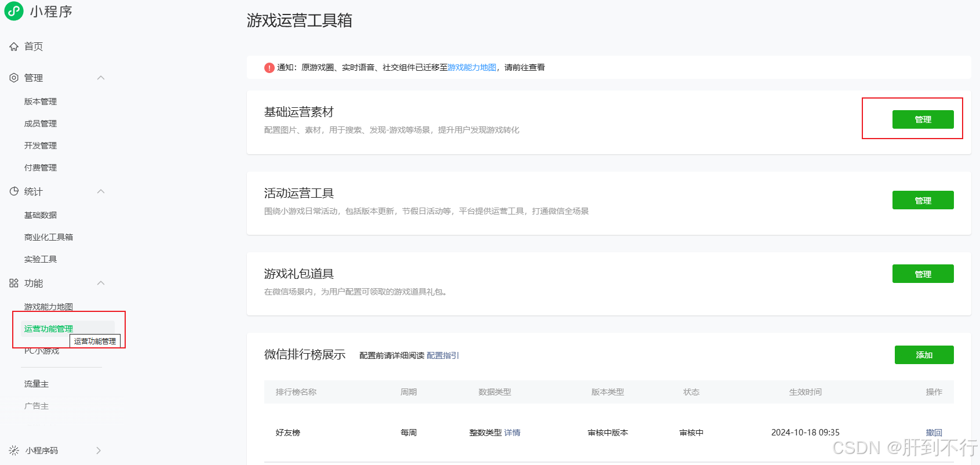Viewport: 980px width, 465px height.
Task: Click the home icon beside 首页
Action: pyautogui.click(x=14, y=46)
